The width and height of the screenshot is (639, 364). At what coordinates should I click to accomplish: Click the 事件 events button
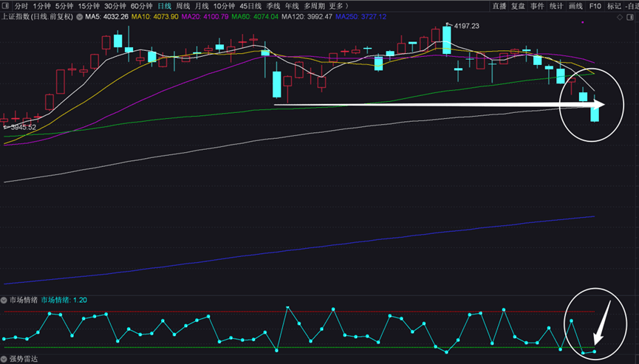(537, 6)
